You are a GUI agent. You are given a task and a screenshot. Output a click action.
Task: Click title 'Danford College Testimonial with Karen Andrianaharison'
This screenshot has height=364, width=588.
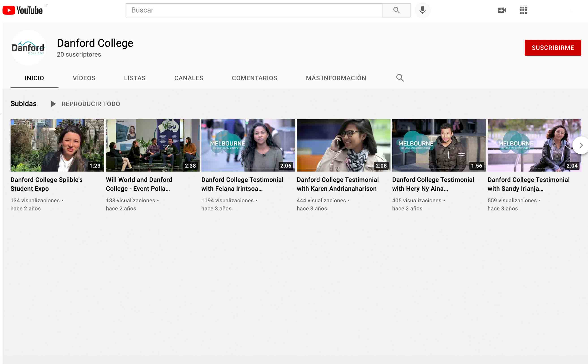click(x=338, y=184)
